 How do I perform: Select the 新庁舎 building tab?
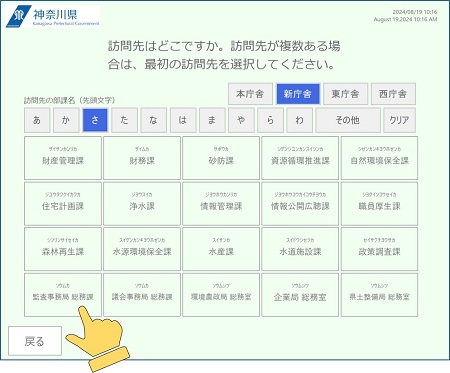(x=298, y=94)
